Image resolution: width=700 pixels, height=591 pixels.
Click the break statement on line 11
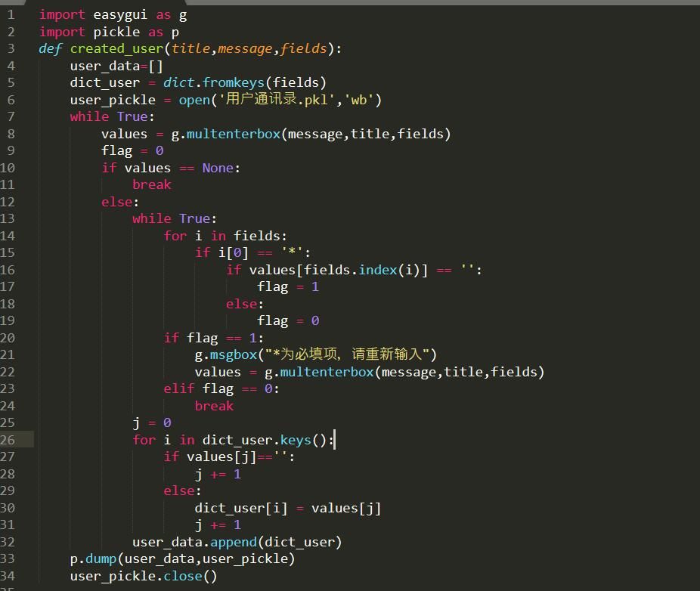click(150, 184)
